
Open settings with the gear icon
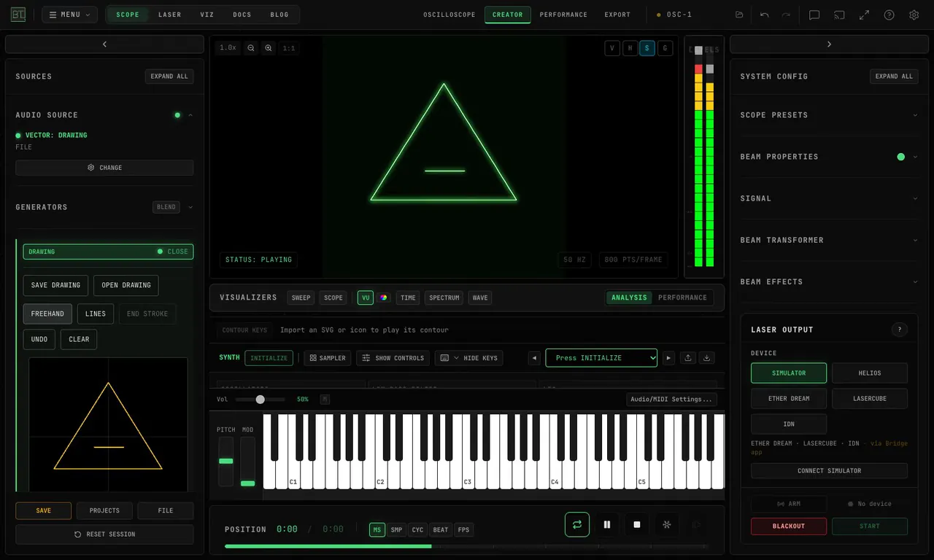[914, 15]
